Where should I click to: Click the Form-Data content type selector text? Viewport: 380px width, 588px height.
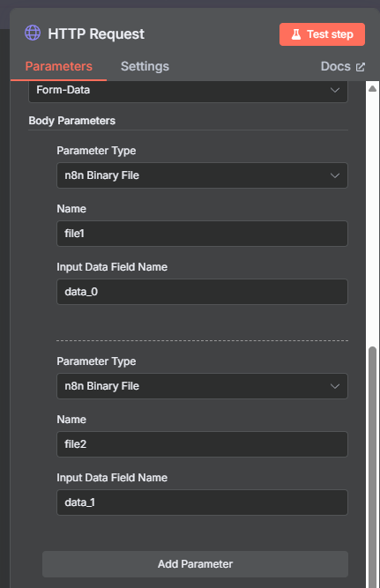coord(63,90)
